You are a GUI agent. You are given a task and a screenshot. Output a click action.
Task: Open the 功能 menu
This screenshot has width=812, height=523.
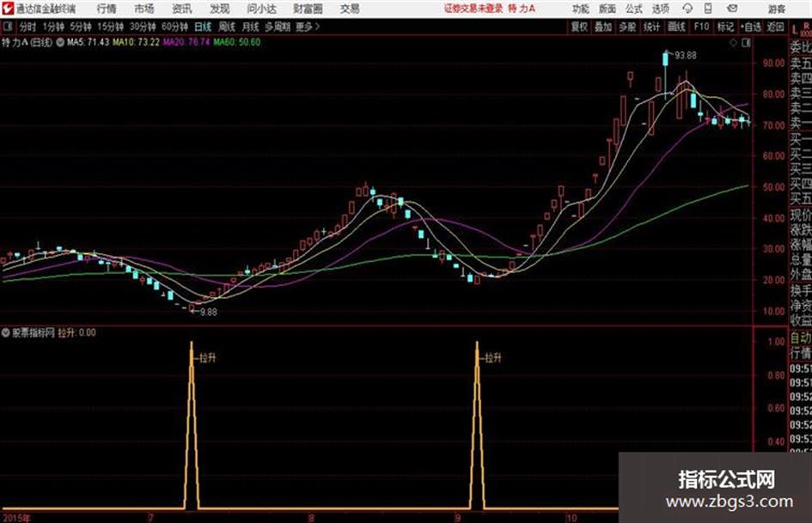[x=581, y=9]
